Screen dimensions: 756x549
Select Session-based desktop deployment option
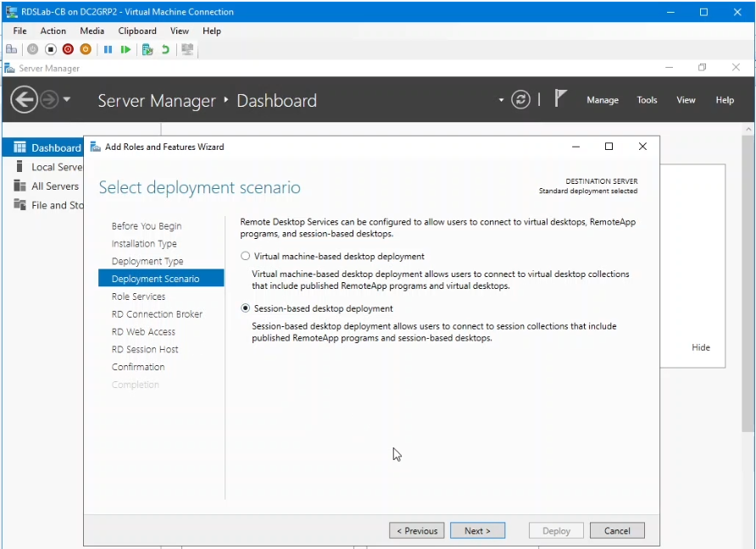246,308
